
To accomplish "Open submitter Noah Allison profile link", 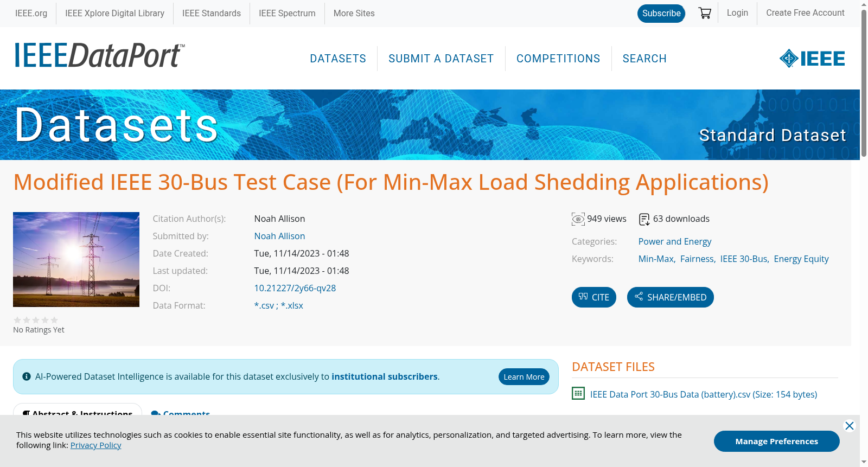I will (x=279, y=236).
